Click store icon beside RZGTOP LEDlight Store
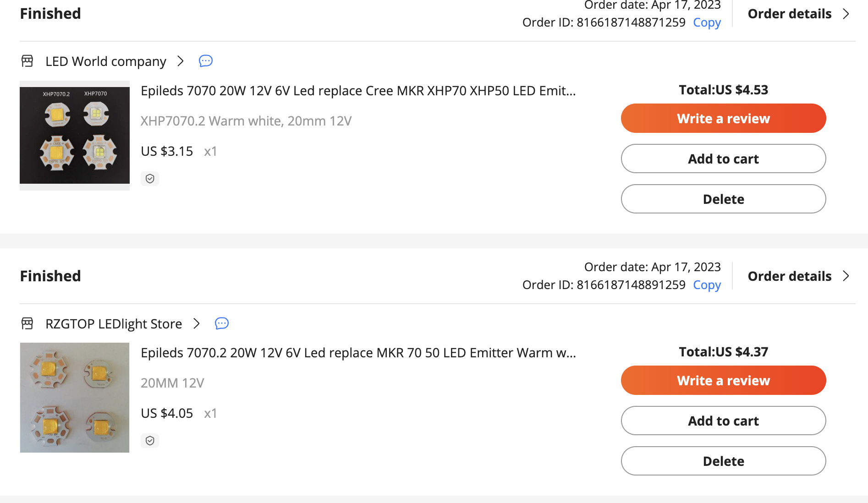The width and height of the screenshot is (868, 503). 27,323
